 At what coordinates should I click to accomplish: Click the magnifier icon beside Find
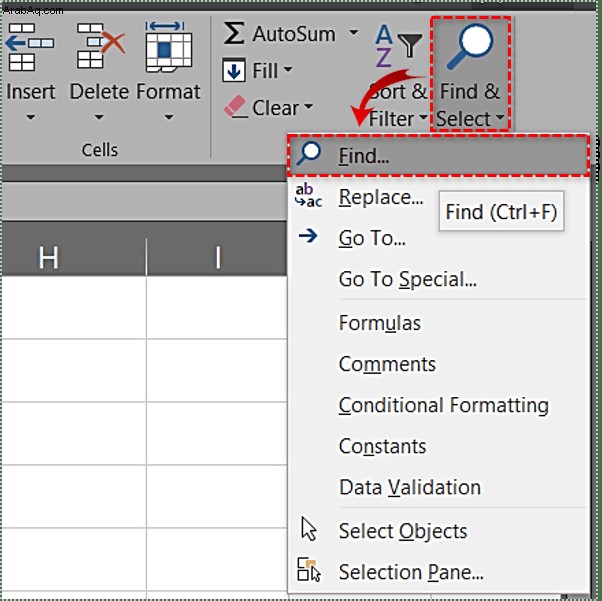(309, 154)
